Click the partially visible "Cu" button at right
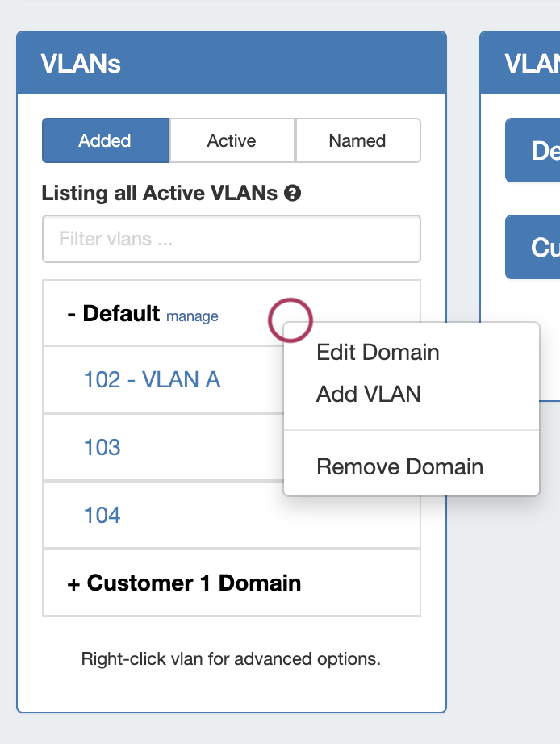Image resolution: width=560 pixels, height=744 pixels. tap(534, 247)
